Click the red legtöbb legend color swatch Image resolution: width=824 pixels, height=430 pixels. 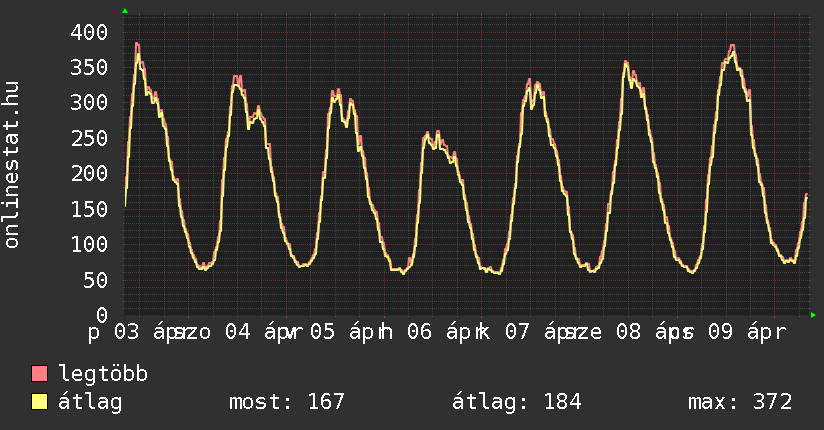pyautogui.click(x=40, y=374)
